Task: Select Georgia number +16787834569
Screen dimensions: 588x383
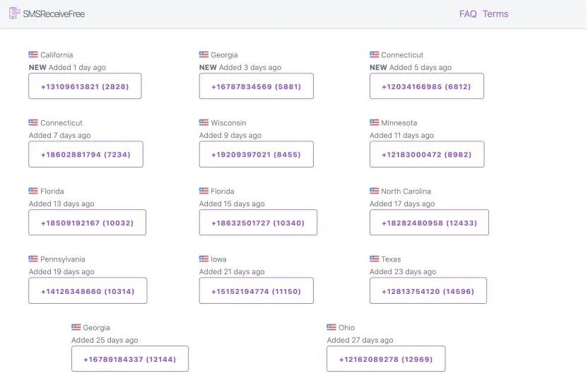Action: point(256,86)
